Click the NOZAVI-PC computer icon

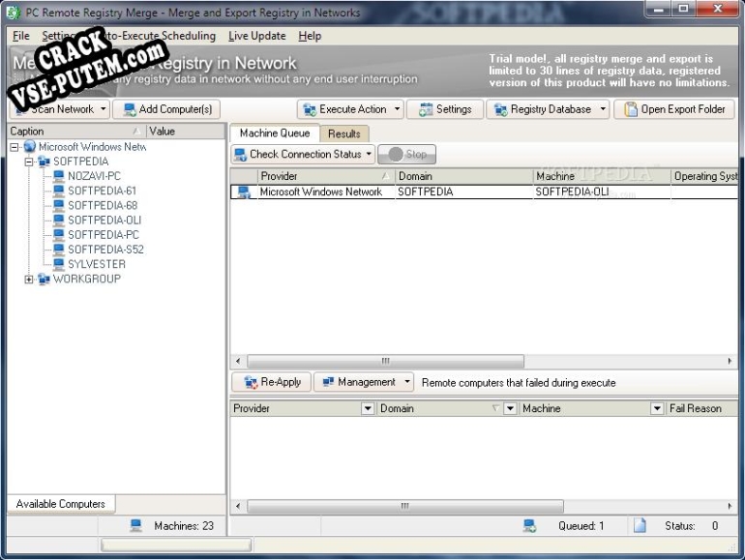pos(59,176)
